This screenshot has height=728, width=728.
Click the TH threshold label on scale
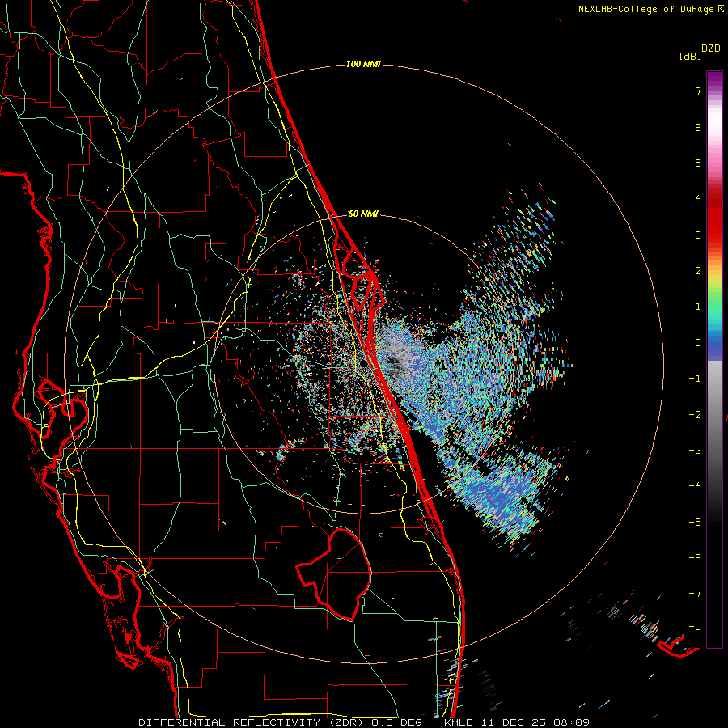tap(695, 630)
